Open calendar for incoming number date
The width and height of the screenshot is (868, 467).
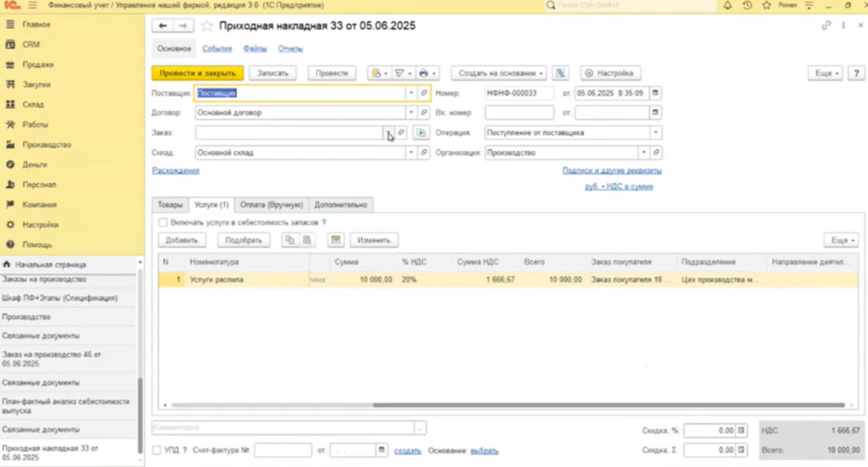click(x=656, y=113)
